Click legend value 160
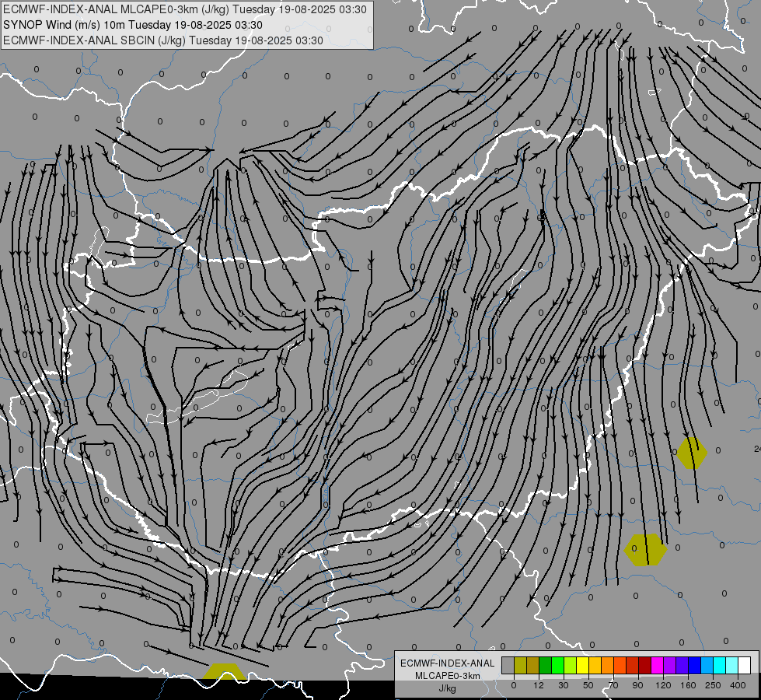 tap(688, 685)
